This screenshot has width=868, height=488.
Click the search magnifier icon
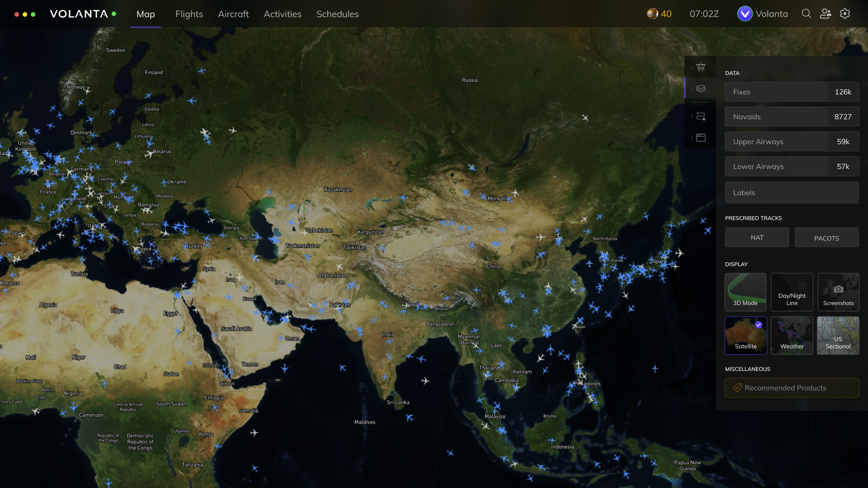coord(806,14)
